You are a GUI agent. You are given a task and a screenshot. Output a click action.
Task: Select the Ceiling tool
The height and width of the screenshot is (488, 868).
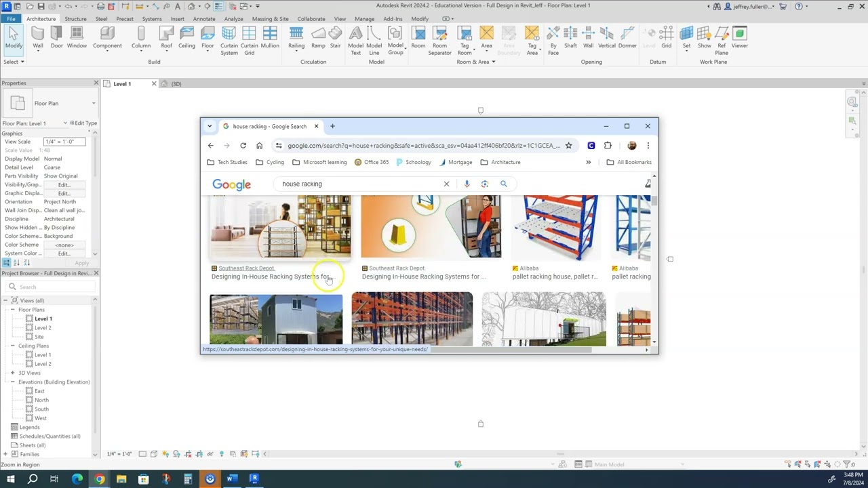click(x=186, y=38)
